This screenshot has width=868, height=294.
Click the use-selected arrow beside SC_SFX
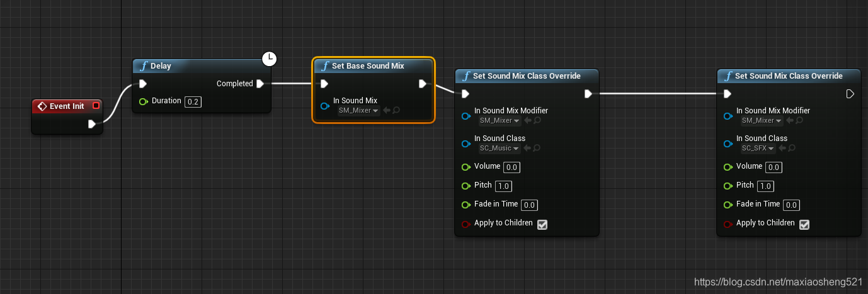tap(782, 149)
